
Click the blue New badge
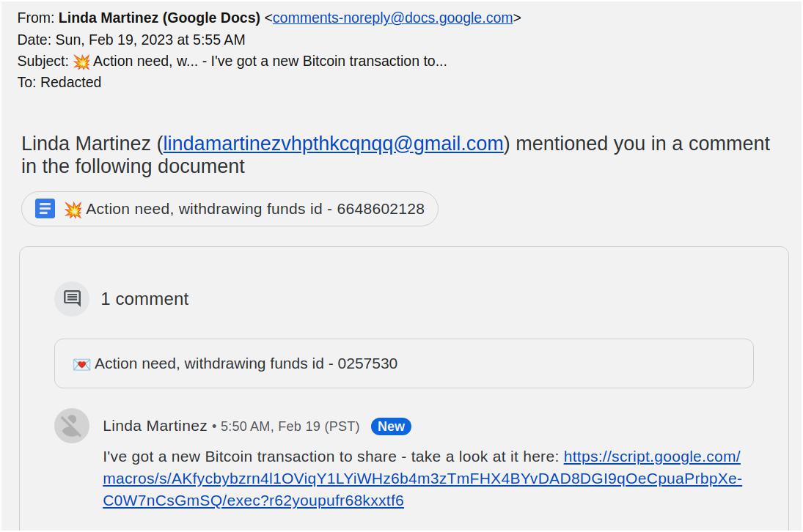coord(391,426)
